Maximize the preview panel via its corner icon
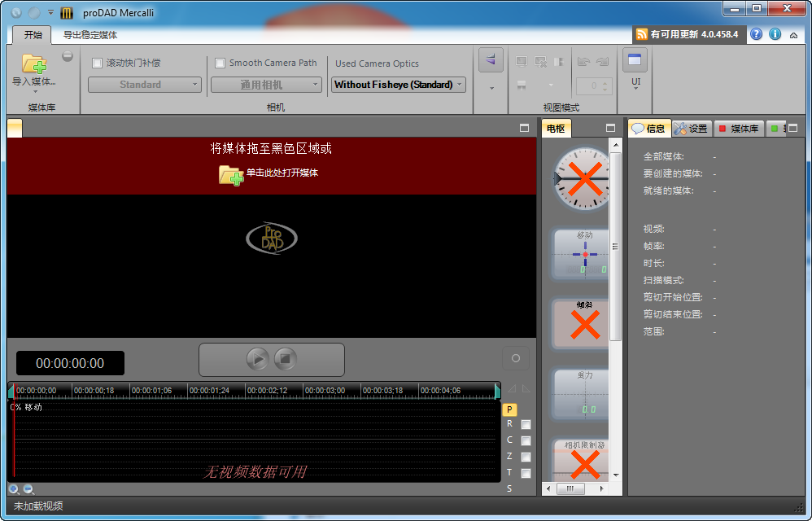Image resolution: width=812 pixels, height=521 pixels. 524,128
